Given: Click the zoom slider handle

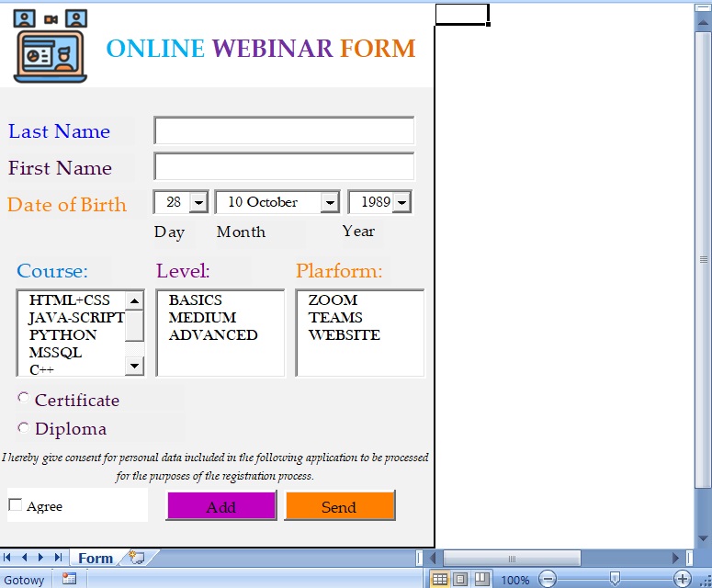Looking at the screenshot, I should 615,579.
